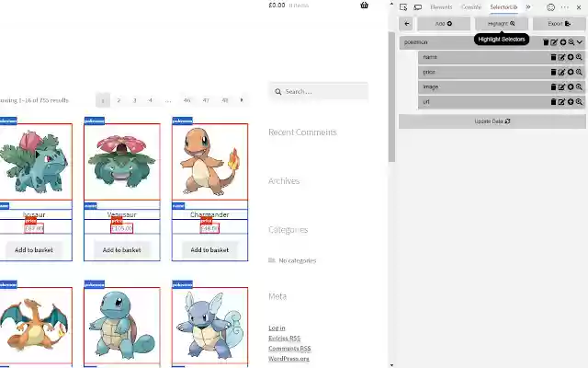Open the Squirtle product image
The width and height of the screenshot is (588, 368).
(x=122, y=326)
